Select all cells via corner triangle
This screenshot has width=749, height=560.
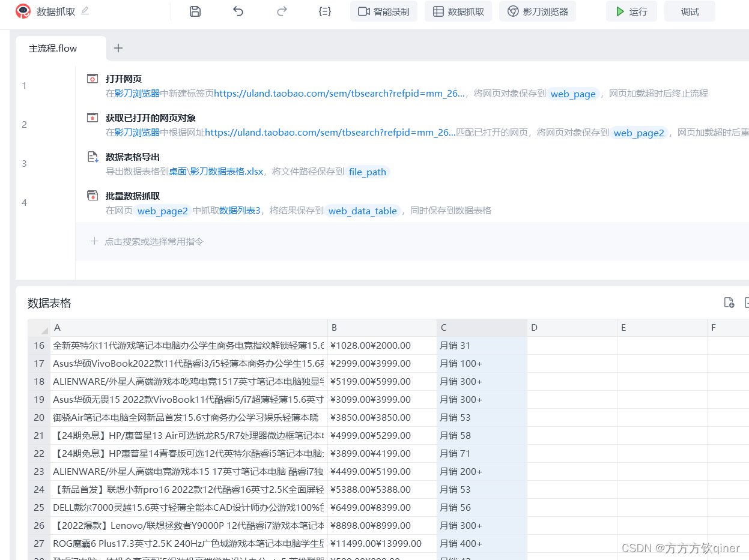click(40, 328)
